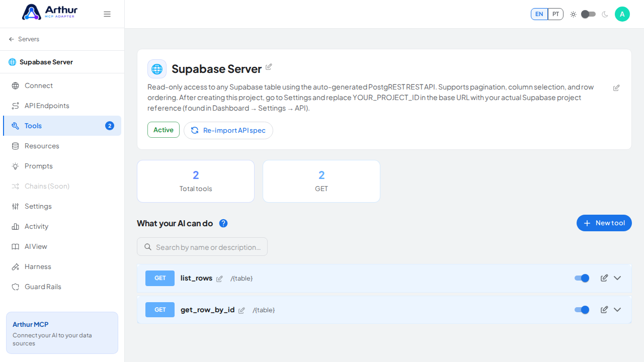Open the API Endpoints section
644x362 pixels.
[62, 106]
